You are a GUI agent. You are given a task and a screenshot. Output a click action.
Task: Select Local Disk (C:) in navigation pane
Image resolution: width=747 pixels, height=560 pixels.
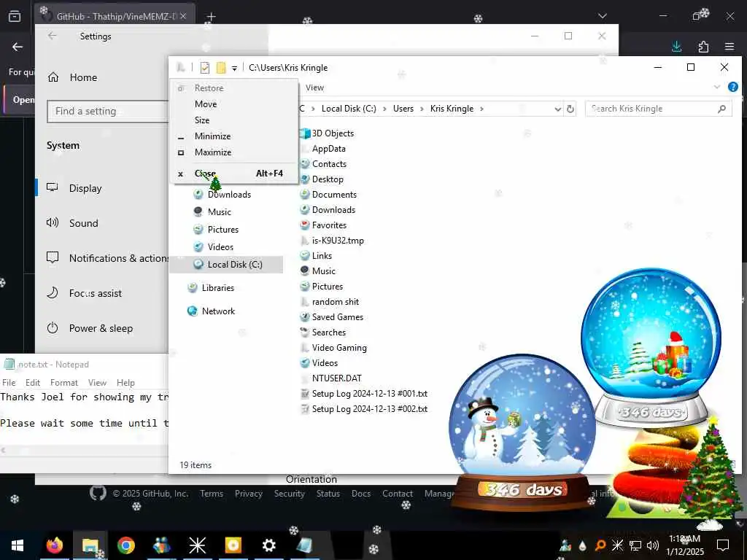pos(228,265)
